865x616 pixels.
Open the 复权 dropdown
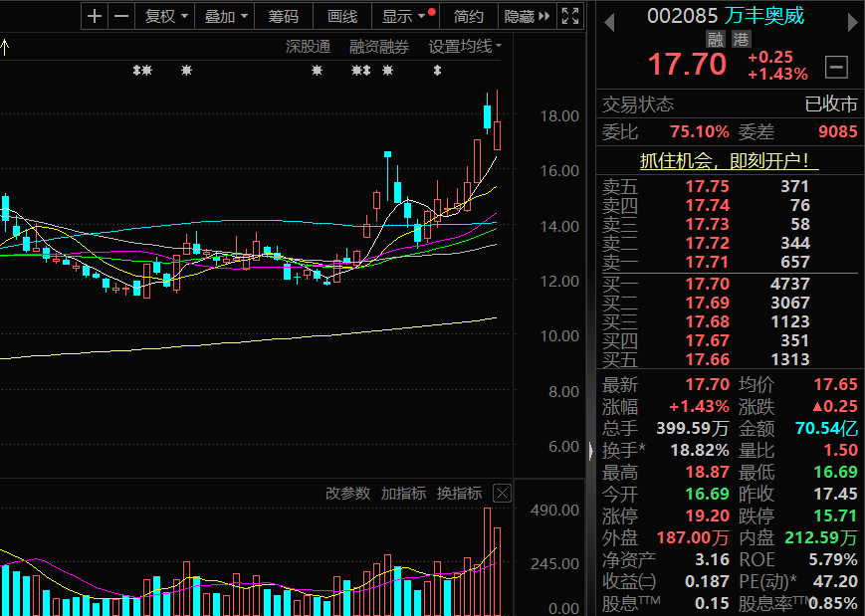[165, 16]
